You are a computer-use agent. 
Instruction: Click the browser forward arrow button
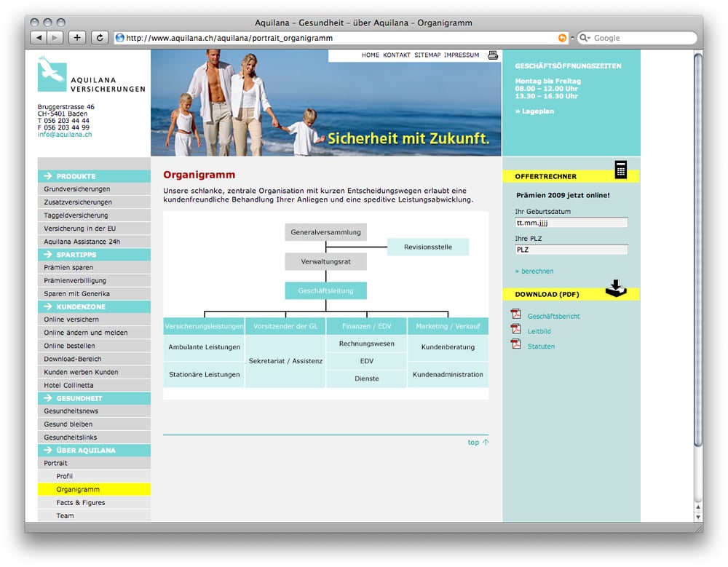point(55,38)
